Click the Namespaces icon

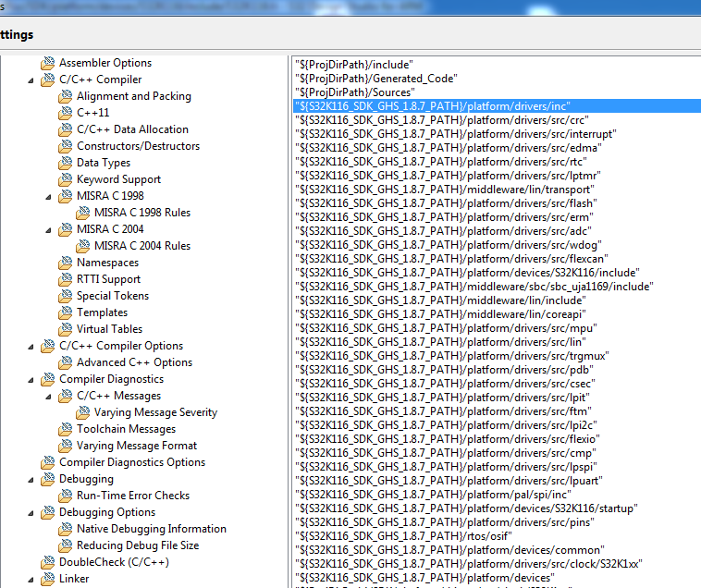[66, 263]
